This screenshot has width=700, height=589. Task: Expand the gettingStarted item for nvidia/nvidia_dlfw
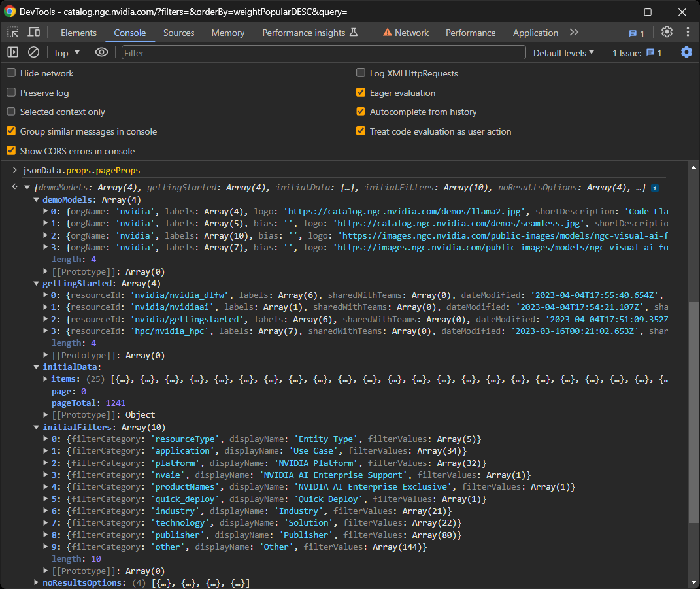44,295
